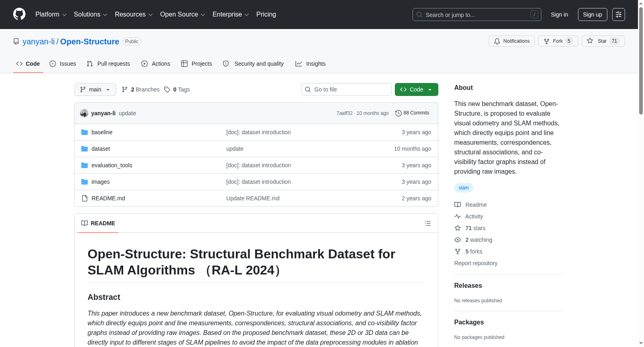Open the README outline list icon
The width and height of the screenshot is (644, 347).
click(x=428, y=223)
